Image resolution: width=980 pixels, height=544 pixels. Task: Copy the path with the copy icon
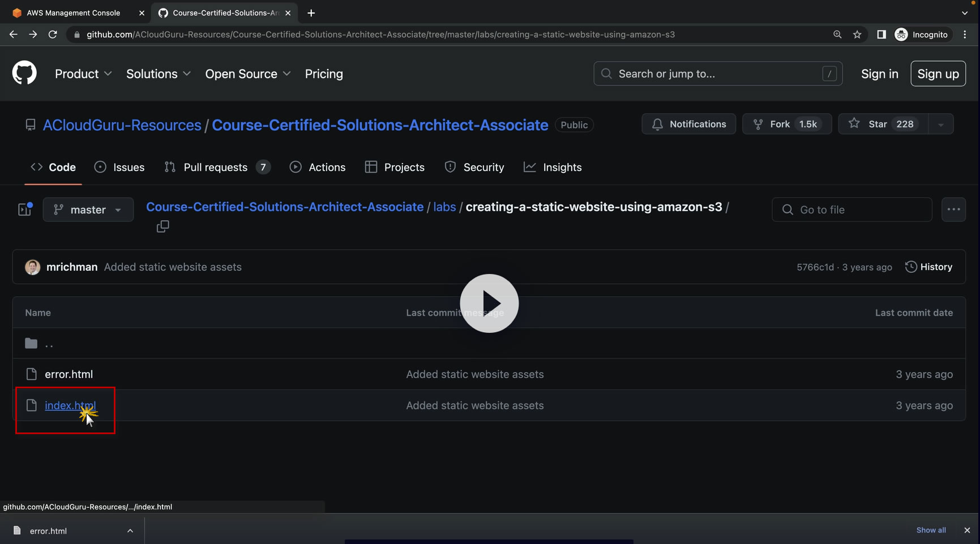coord(162,226)
